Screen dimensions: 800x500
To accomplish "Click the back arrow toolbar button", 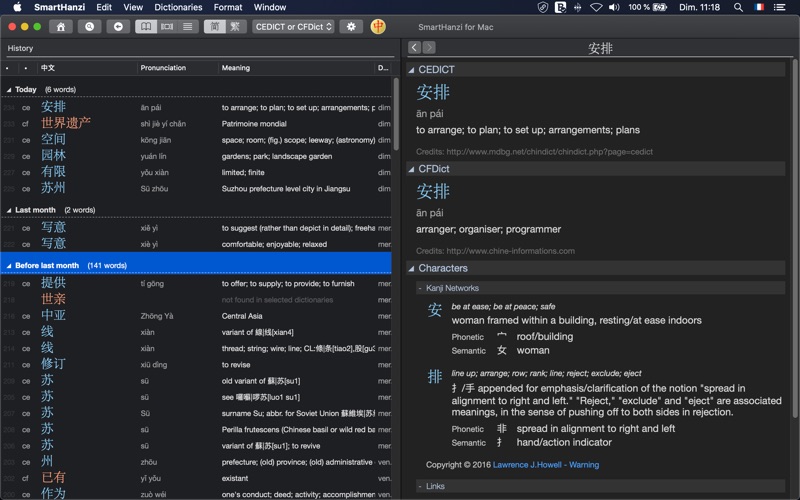I will pos(118,27).
